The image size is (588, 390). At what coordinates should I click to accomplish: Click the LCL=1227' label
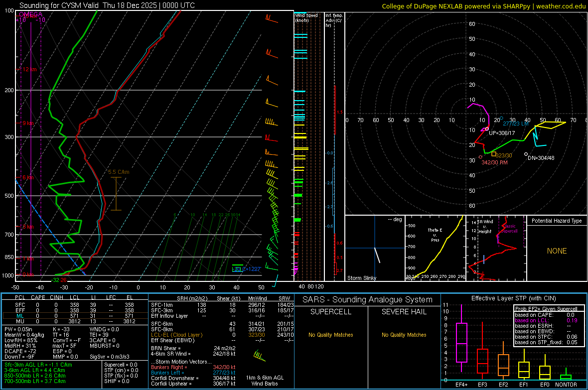tap(246, 269)
